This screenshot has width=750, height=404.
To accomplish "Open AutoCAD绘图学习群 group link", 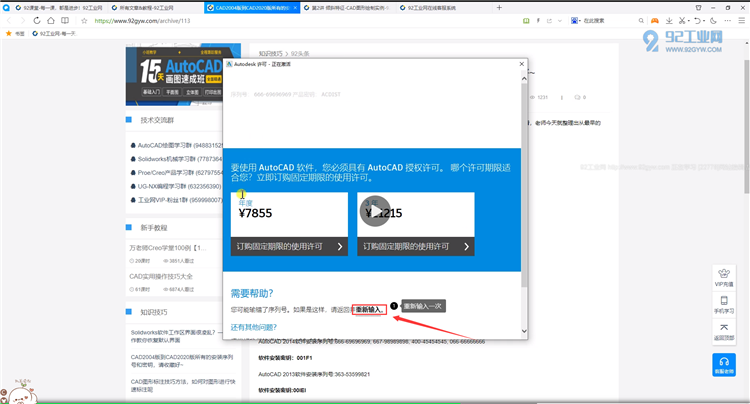I will (177, 145).
